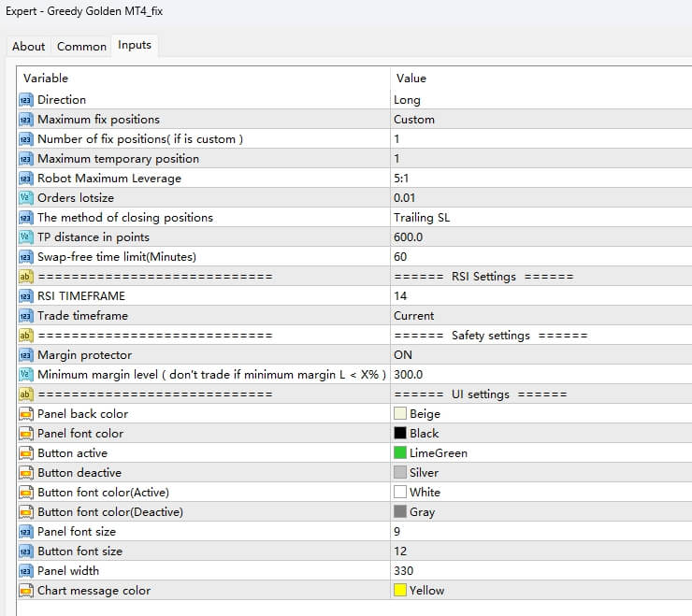
Task: Select the 'RSI Settings' separator value
Action: click(x=483, y=277)
